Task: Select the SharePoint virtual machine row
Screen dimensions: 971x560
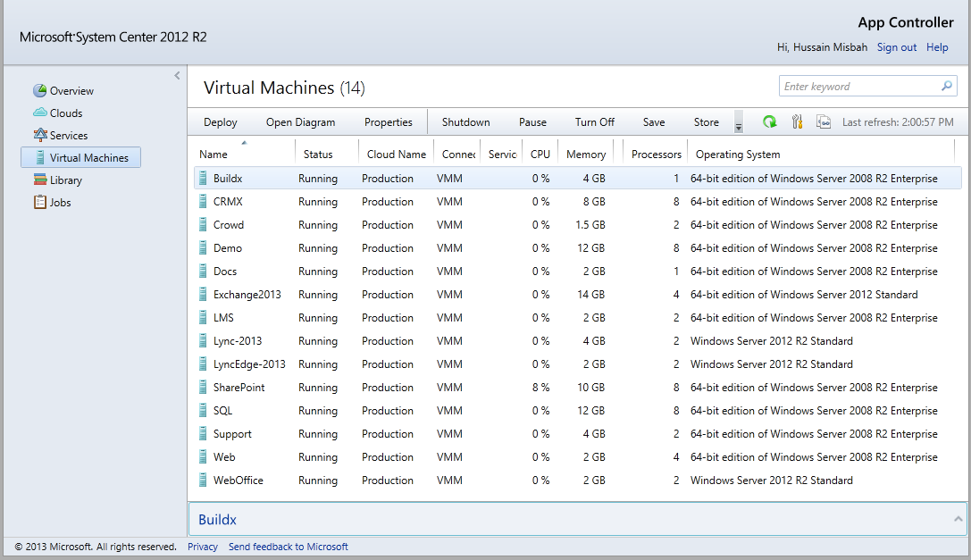Action: pyautogui.click(x=357, y=387)
